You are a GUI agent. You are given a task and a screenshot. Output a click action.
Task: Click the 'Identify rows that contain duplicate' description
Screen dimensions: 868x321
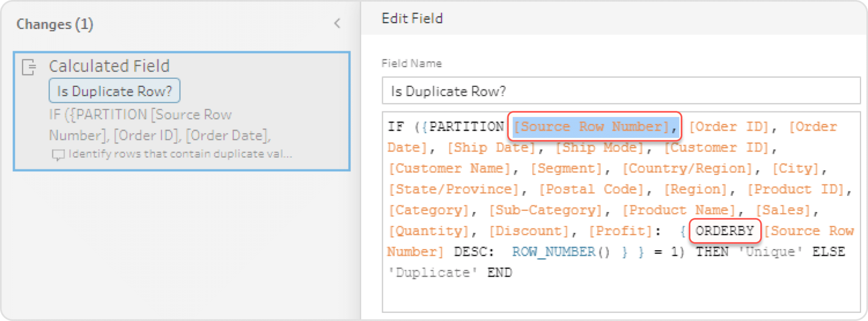[x=180, y=154]
